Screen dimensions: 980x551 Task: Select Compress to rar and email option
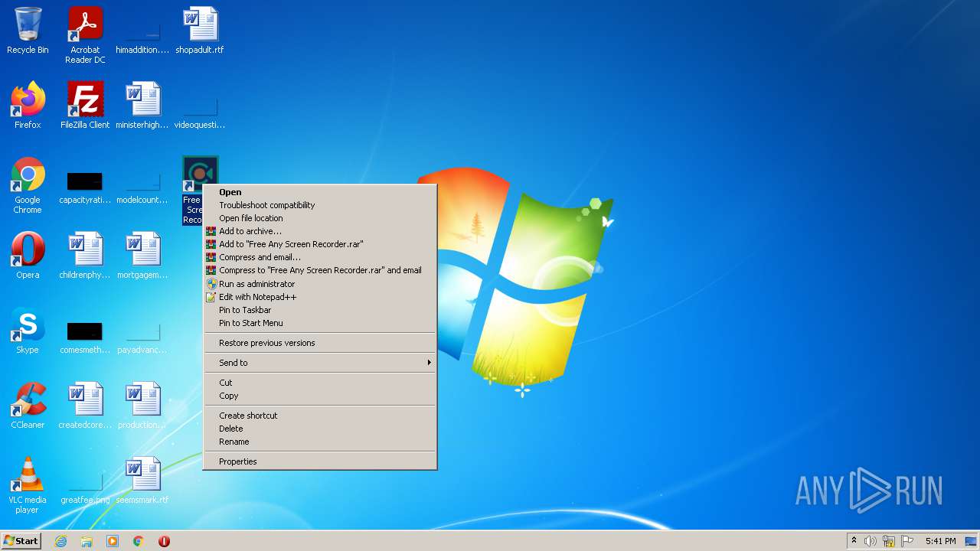(x=320, y=270)
